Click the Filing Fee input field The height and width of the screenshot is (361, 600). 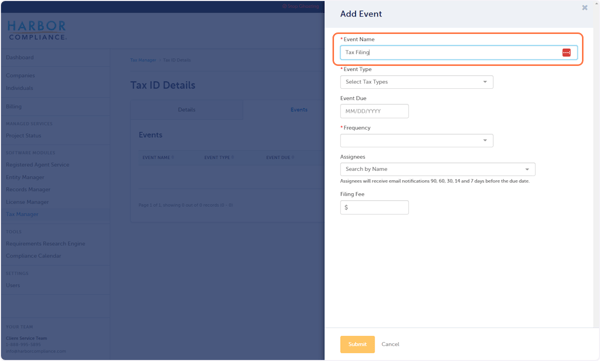click(x=374, y=207)
